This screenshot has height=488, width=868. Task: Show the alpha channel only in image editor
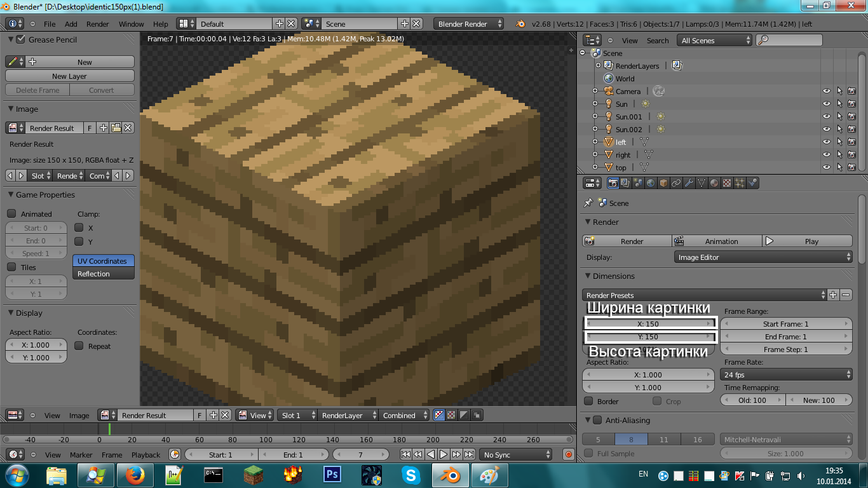[x=464, y=415]
